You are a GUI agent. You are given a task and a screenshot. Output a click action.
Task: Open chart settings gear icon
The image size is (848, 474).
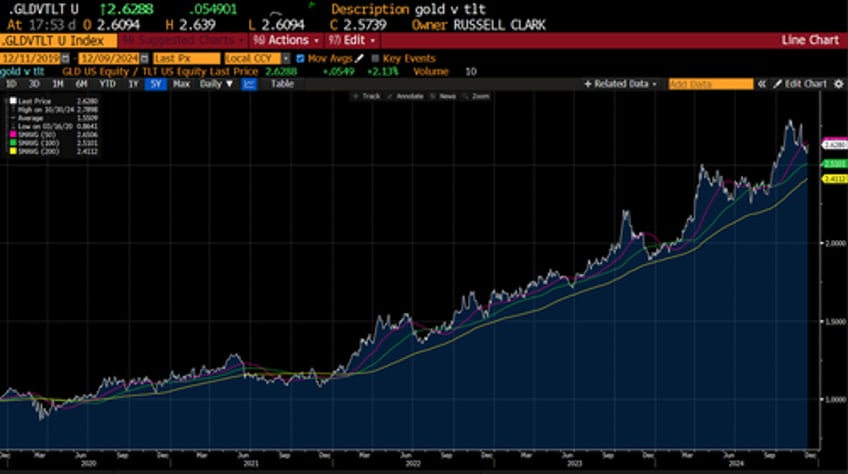(839, 84)
